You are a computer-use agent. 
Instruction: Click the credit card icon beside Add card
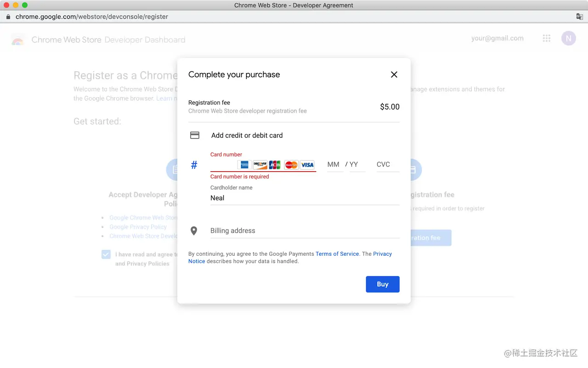click(x=195, y=135)
